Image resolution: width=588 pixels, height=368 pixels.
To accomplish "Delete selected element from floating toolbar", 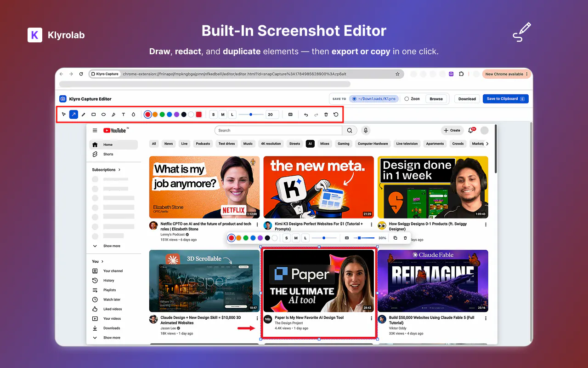I will pos(405,238).
